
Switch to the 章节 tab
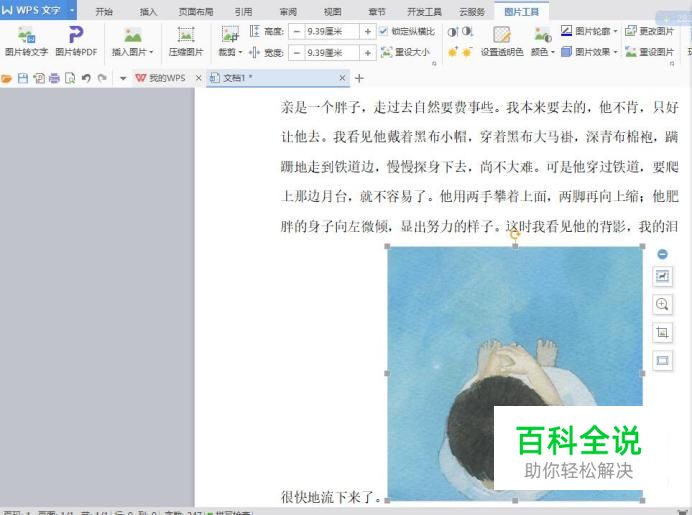click(377, 11)
